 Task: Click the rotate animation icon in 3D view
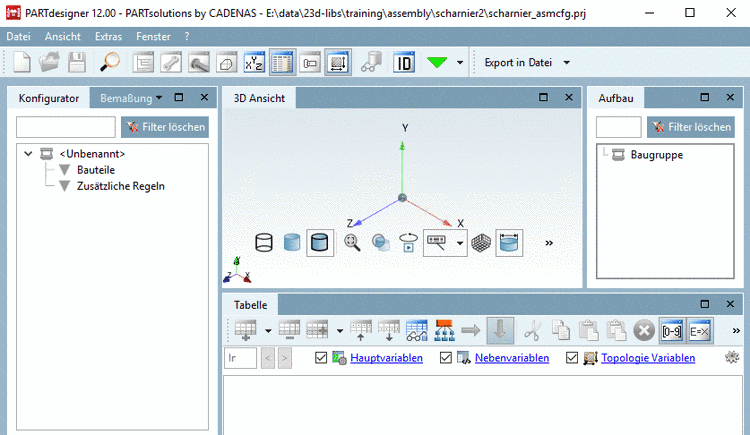tap(408, 243)
